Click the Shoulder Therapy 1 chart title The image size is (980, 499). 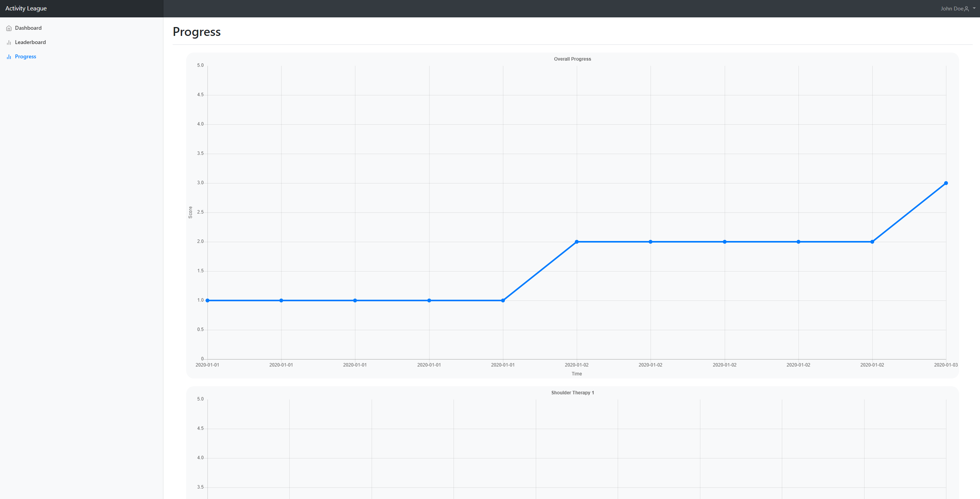[x=572, y=393]
